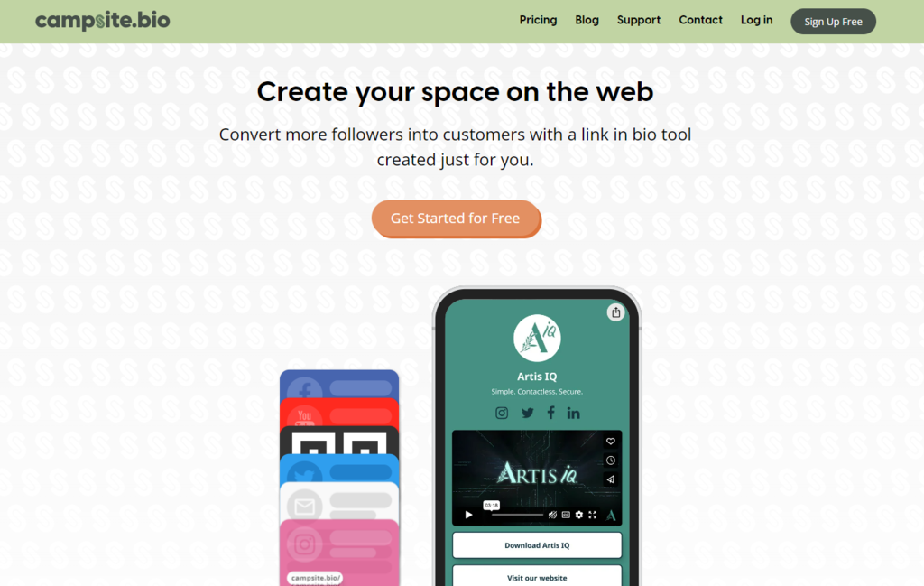Toggle mute on the video volume icon

(x=552, y=515)
